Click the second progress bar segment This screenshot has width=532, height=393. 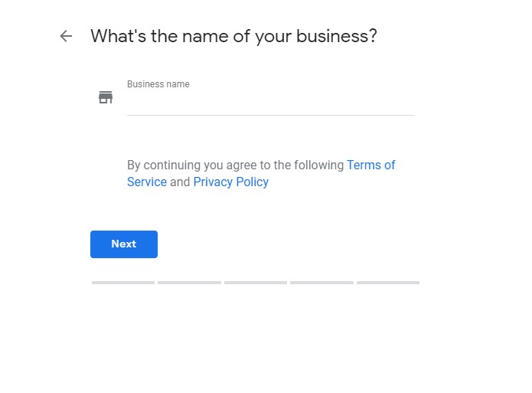(x=189, y=283)
